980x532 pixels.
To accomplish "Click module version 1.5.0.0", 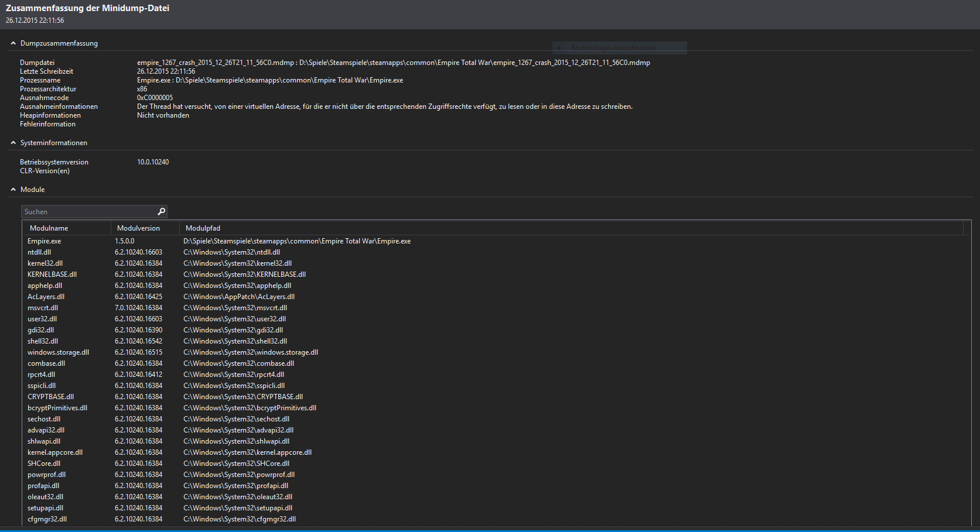I will coord(124,241).
